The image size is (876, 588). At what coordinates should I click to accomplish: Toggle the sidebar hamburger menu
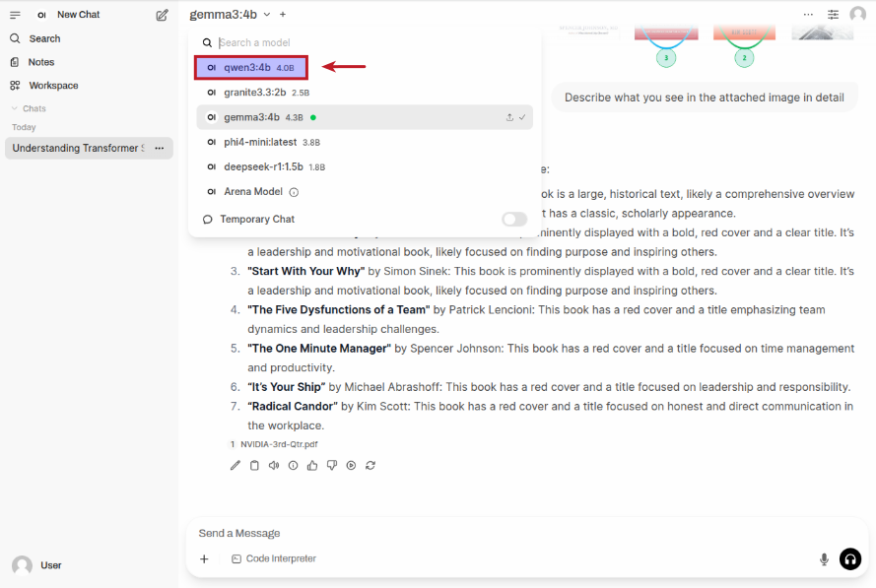tap(15, 15)
